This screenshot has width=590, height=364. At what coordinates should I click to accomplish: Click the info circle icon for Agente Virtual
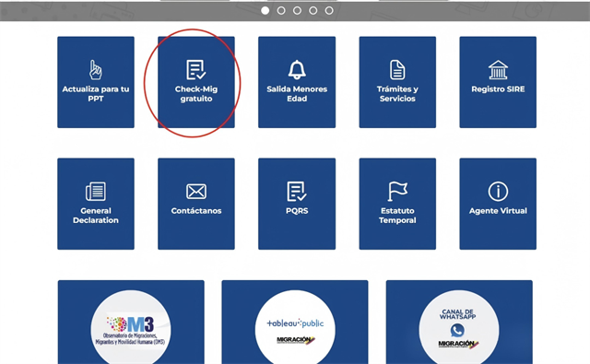coord(498,192)
